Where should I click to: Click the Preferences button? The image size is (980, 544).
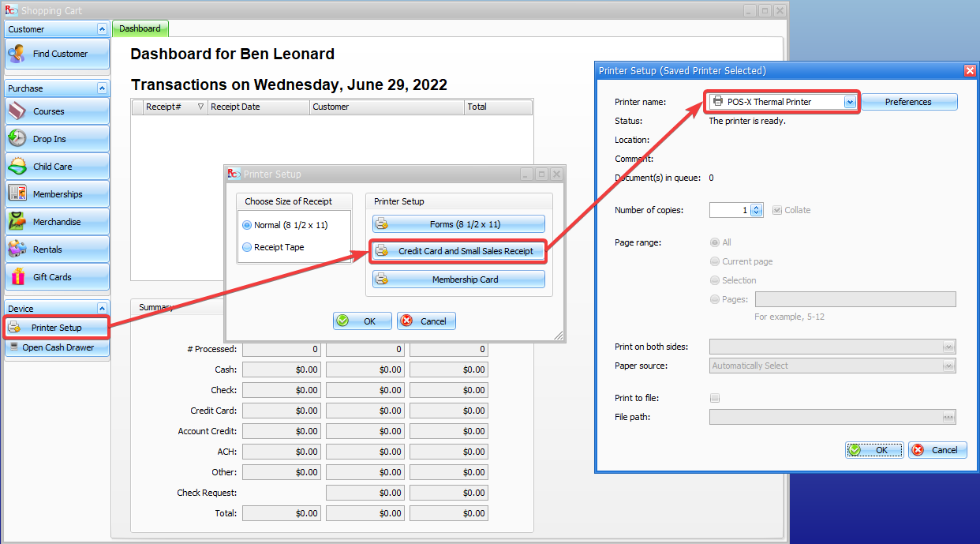tap(909, 102)
